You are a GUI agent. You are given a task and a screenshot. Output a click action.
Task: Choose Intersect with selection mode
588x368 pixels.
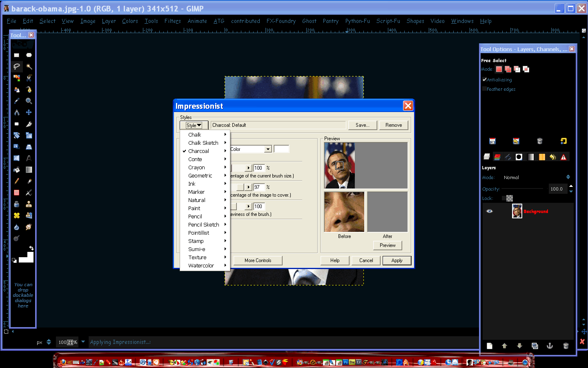point(526,69)
